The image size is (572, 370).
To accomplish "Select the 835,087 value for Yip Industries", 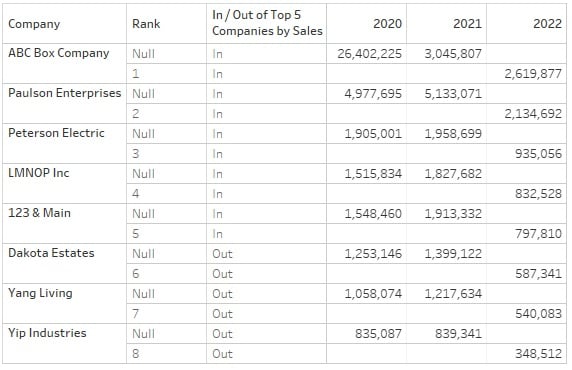I will (378, 334).
